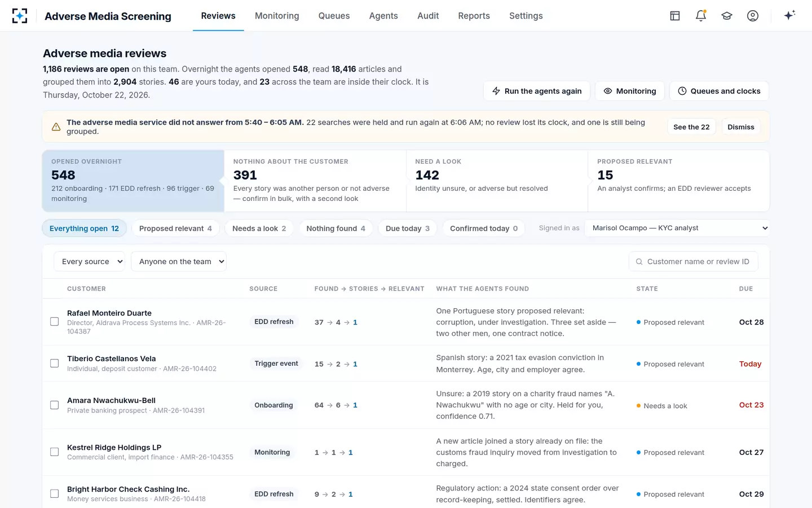The width and height of the screenshot is (812, 508).
Task: Open the Anyone on the team dropdown
Action: point(179,261)
